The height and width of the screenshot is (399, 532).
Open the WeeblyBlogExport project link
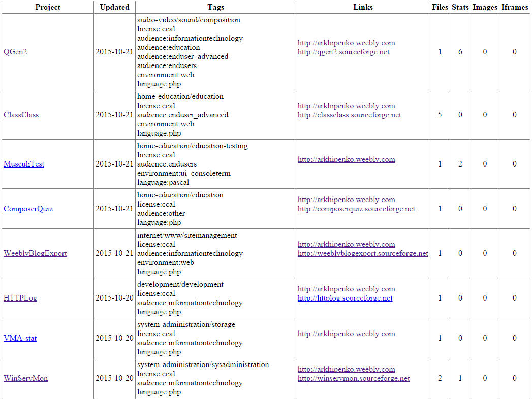tap(35, 253)
